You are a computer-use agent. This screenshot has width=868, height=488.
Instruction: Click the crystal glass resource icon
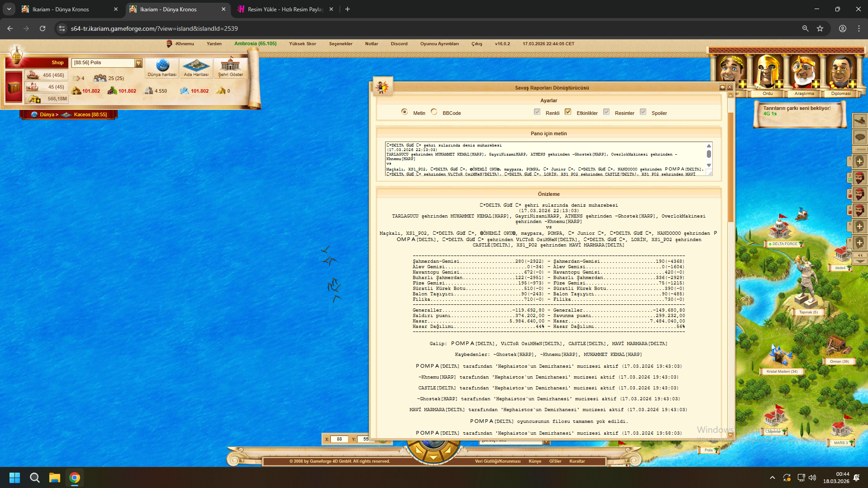pos(184,91)
